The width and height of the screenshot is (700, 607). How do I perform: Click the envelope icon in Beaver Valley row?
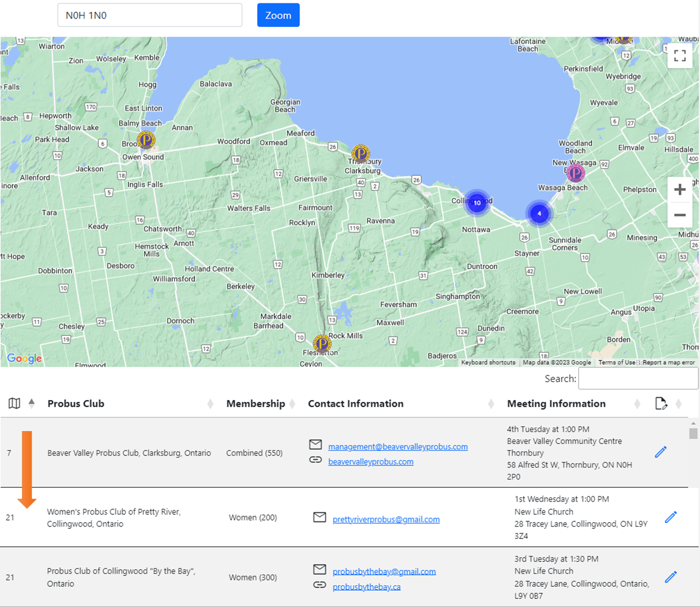point(316,445)
